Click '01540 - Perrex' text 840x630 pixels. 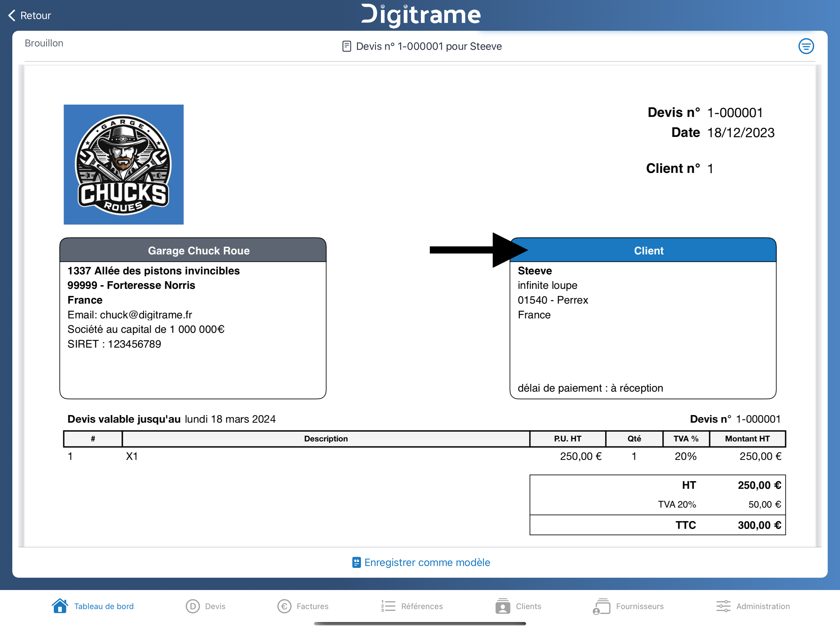click(x=553, y=300)
